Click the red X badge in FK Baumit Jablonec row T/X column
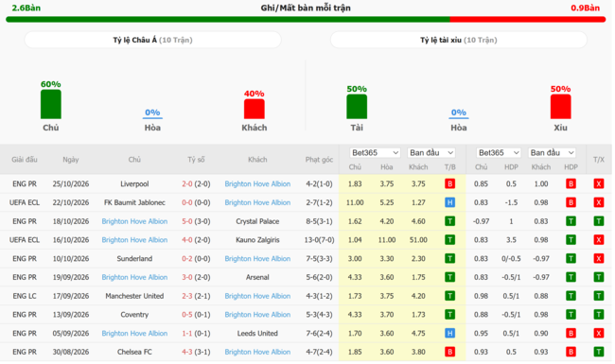Screen dimensions: 615x364 pos(599,202)
